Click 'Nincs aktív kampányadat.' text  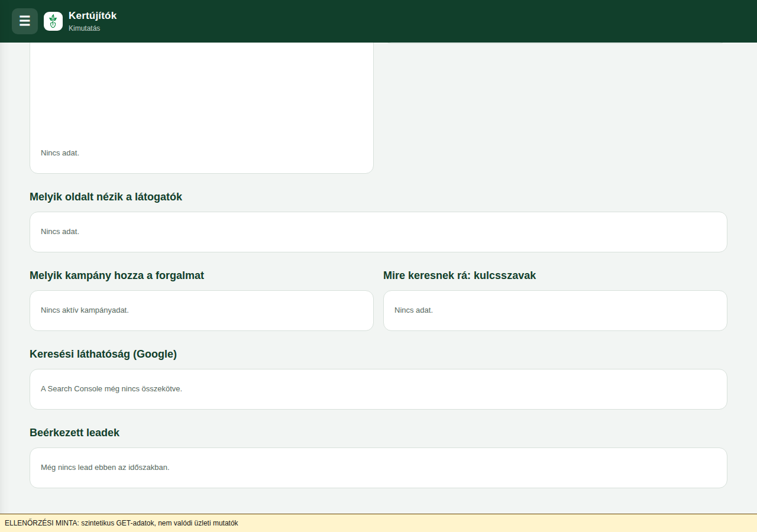pyautogui.click(x=85, y=310)
